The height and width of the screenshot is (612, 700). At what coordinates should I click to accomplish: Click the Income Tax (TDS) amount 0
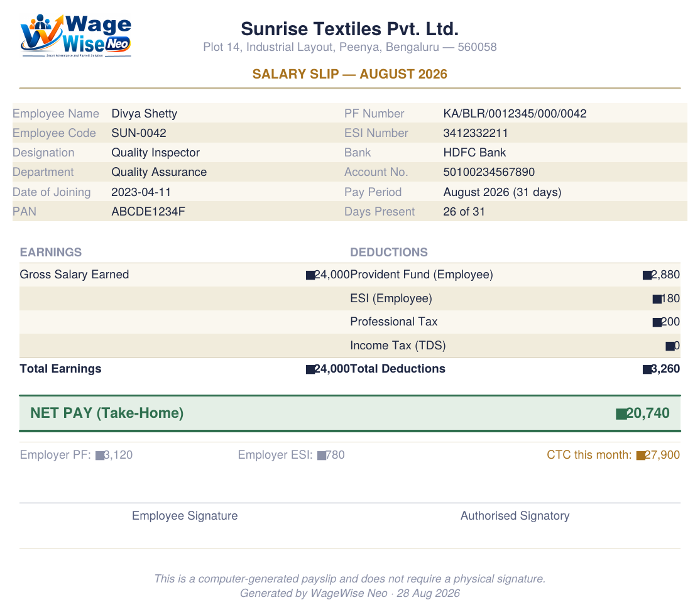673,346
